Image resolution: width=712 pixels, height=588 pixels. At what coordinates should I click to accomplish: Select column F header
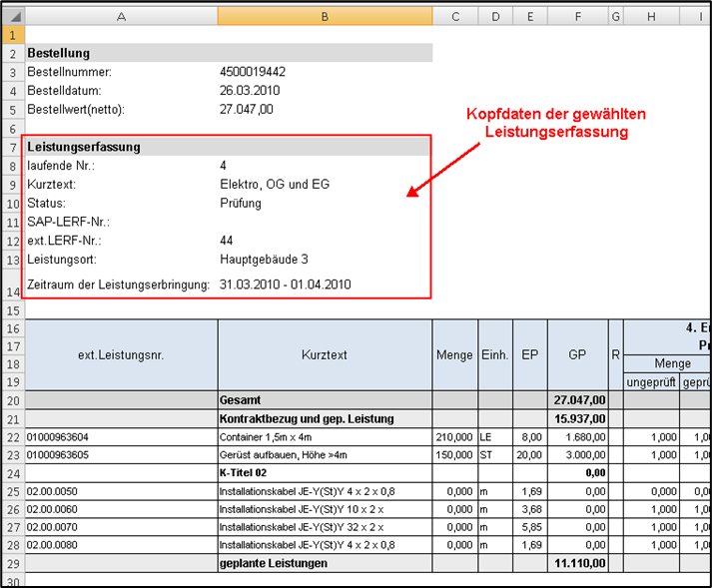click(x=577, y=18)
